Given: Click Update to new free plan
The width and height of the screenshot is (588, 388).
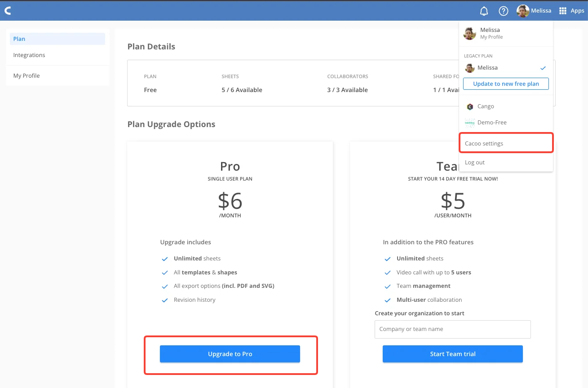Looking at the screenshot, I should tap(506, 84).
